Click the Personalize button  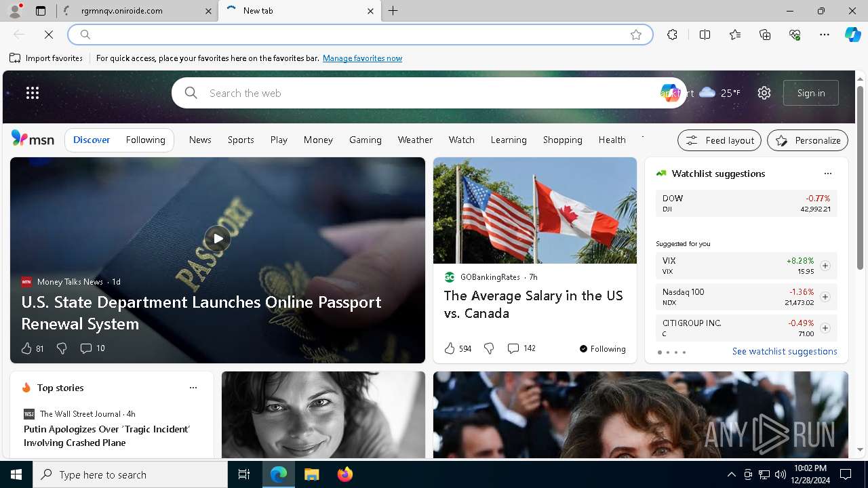click(808, 140)
